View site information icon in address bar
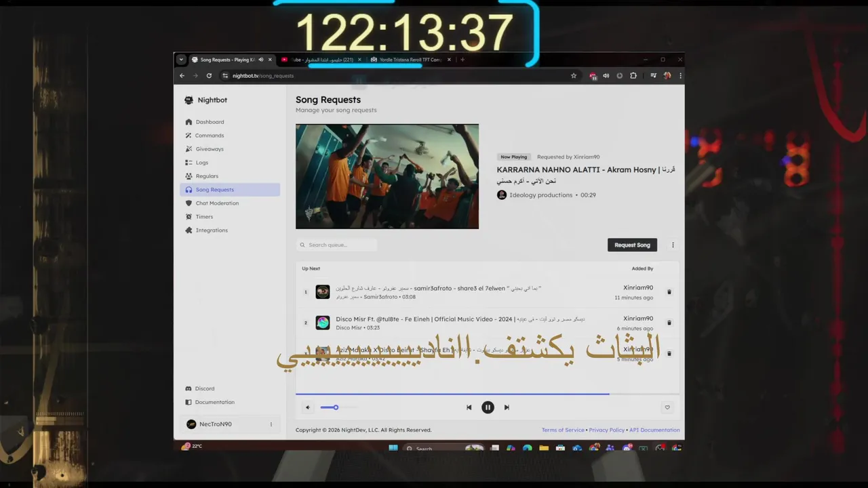The width and height of the screenshot is (868, 488). point(225,76)
